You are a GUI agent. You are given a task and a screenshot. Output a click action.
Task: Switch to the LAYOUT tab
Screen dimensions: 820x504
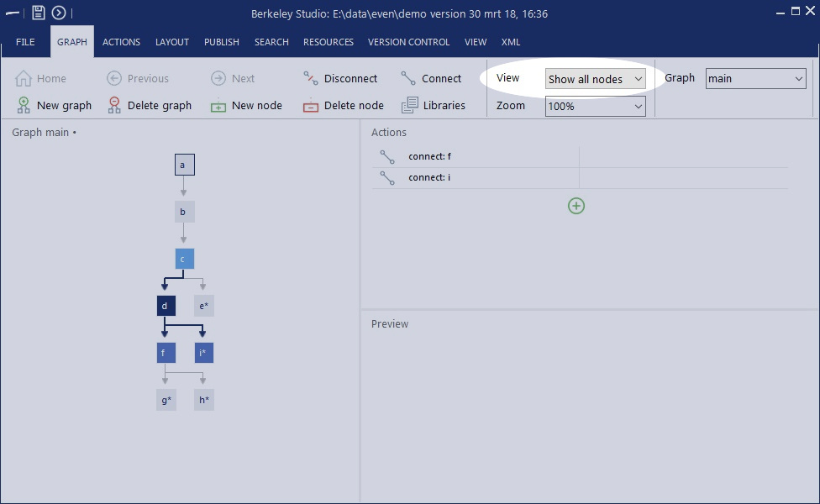pos(172,42)
